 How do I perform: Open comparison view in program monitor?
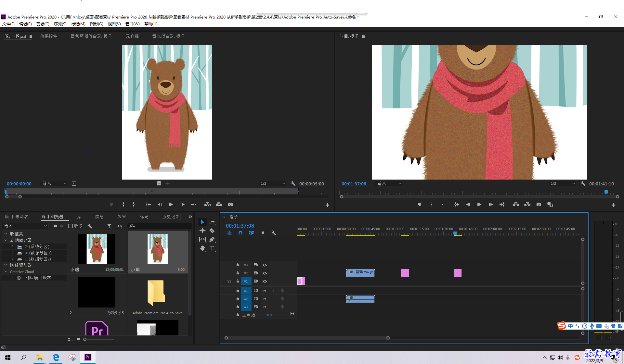[550, 205]
